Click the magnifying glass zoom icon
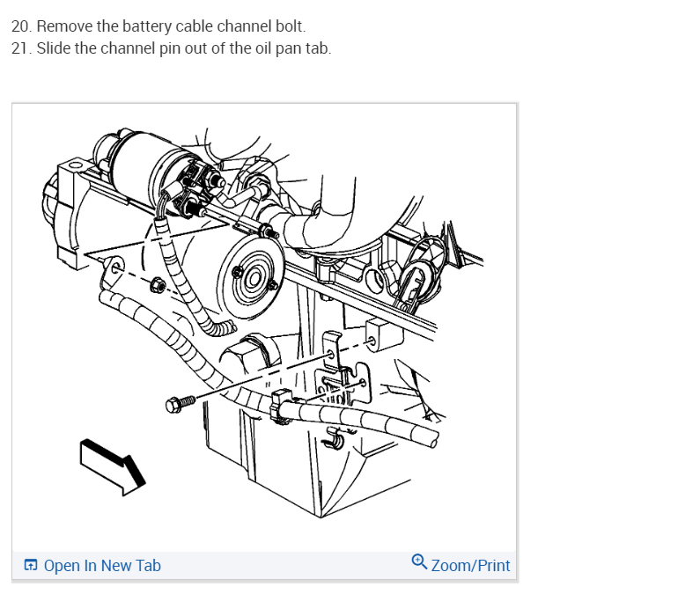678x616 pixels. tap(419, 561)
